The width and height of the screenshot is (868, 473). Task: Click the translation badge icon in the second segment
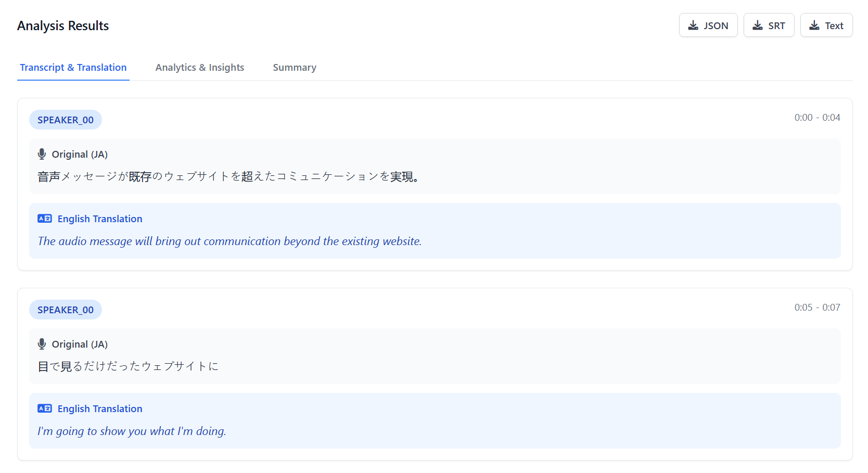[x=45, y=408]
